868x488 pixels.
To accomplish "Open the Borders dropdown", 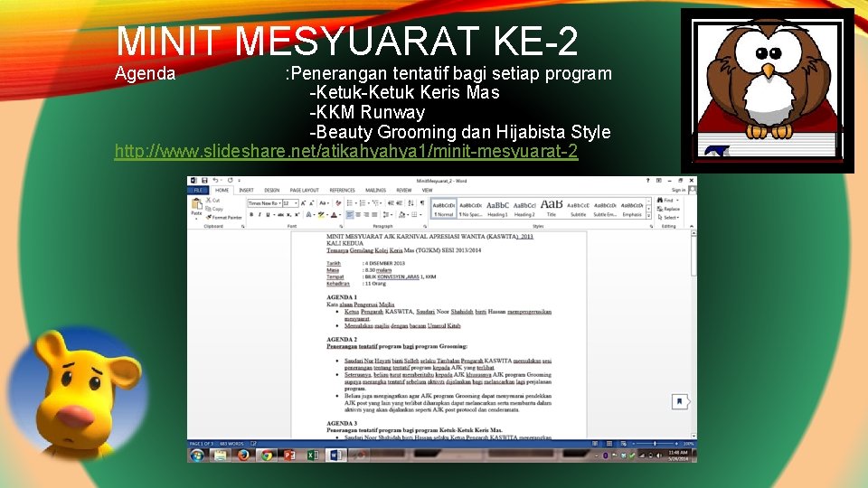I will pos(416,215).
